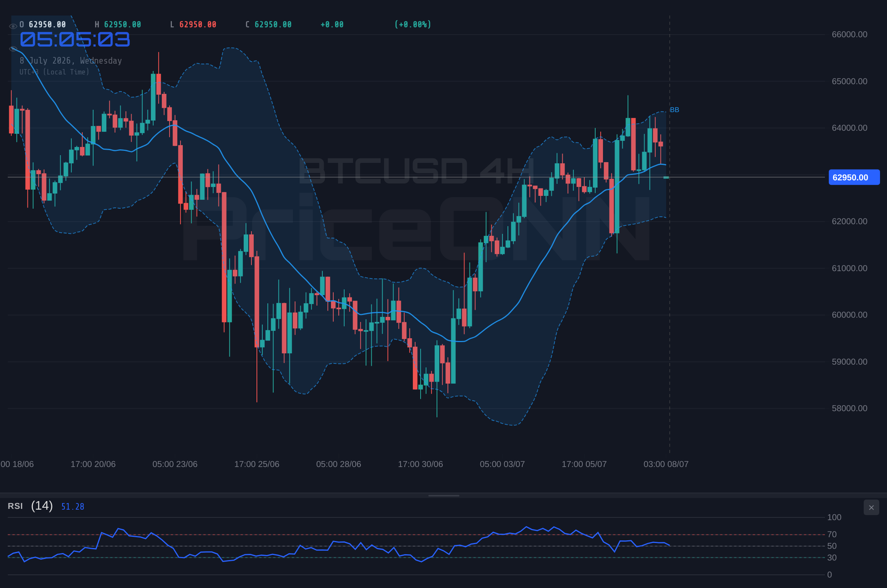The width and height of the screenshot is (887, 588).
Task: Click the 17:00 30/06 time label
Action: click(421, 464)
